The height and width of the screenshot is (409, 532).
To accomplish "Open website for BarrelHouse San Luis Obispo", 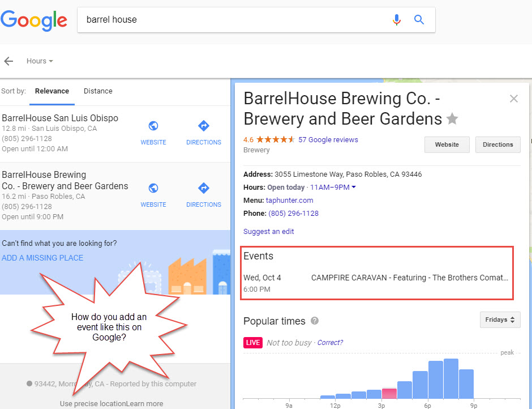I will [153, 133].
